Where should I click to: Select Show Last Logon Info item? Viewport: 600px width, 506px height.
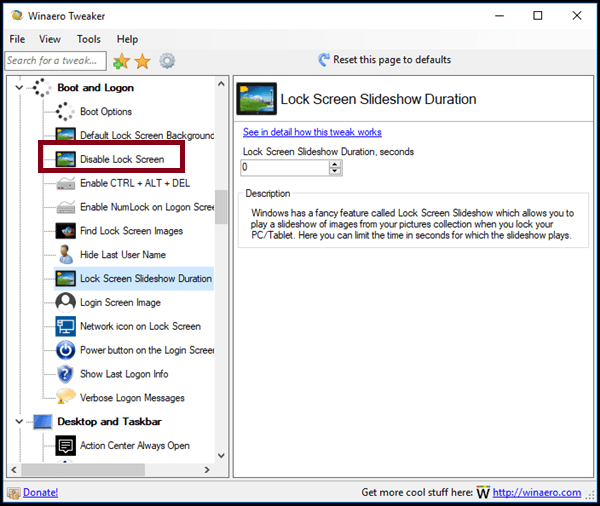tap(124, 374)
